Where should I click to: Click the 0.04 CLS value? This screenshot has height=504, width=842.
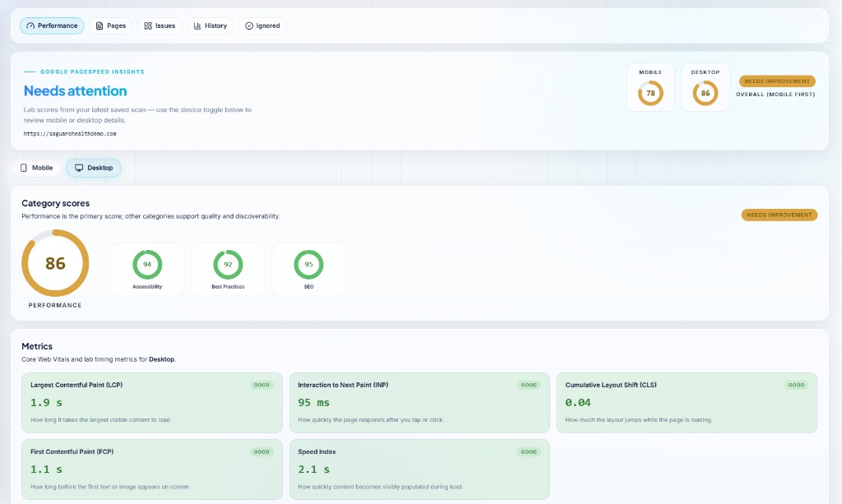578,403
